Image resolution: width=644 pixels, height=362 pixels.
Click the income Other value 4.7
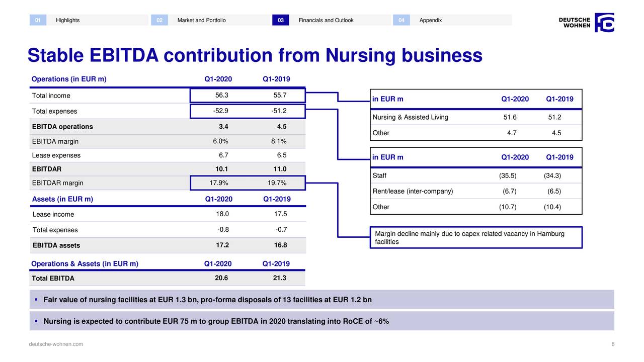[x=512, y=133]
